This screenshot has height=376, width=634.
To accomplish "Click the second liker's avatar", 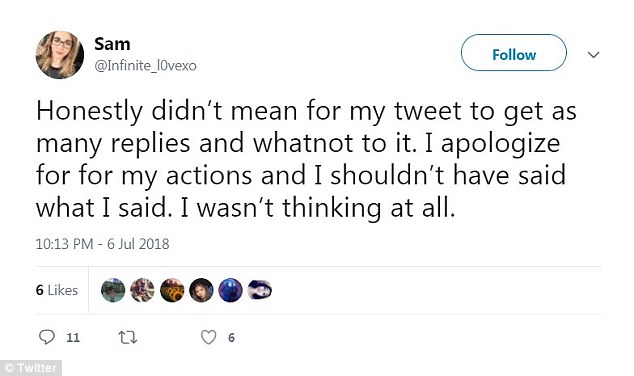I will 142,290.
